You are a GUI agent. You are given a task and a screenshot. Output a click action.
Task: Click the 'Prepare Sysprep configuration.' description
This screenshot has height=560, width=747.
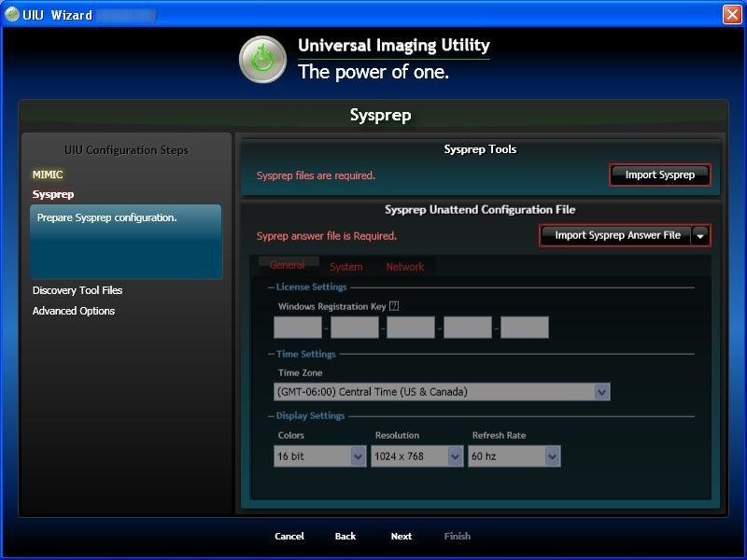point(107,217)
